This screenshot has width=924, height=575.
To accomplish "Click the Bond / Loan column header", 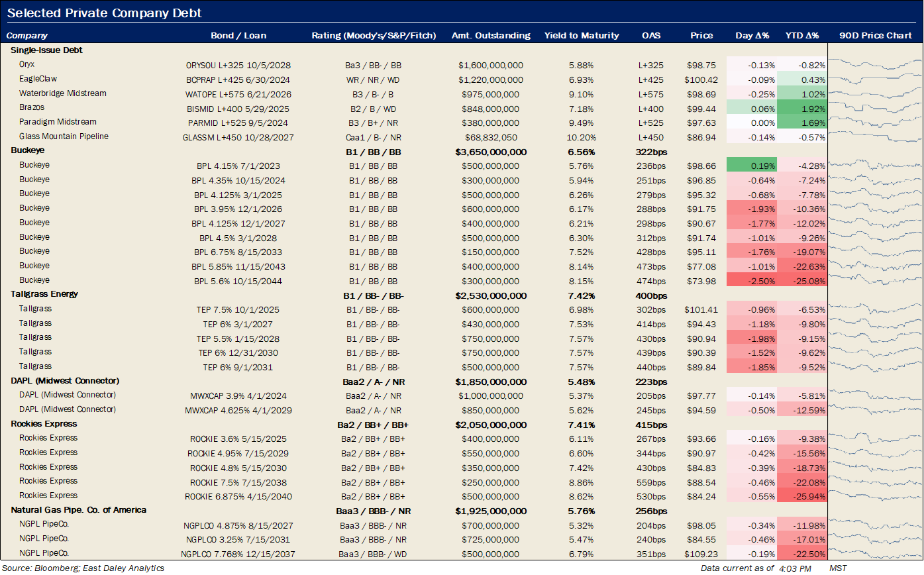I will point(238,36).
